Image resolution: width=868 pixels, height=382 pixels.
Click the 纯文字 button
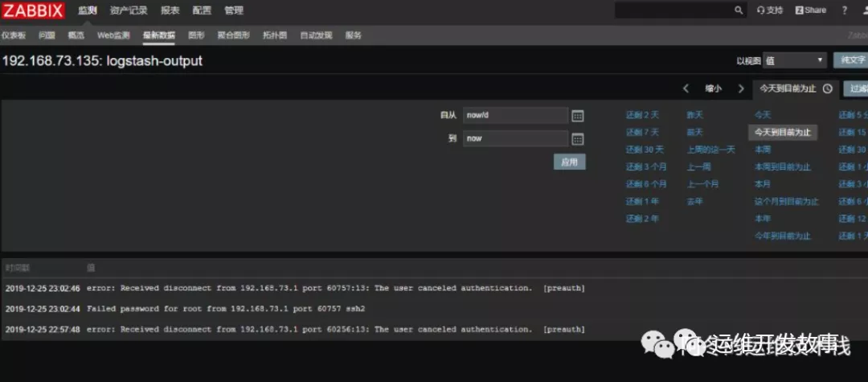click(x=851, y=60)
